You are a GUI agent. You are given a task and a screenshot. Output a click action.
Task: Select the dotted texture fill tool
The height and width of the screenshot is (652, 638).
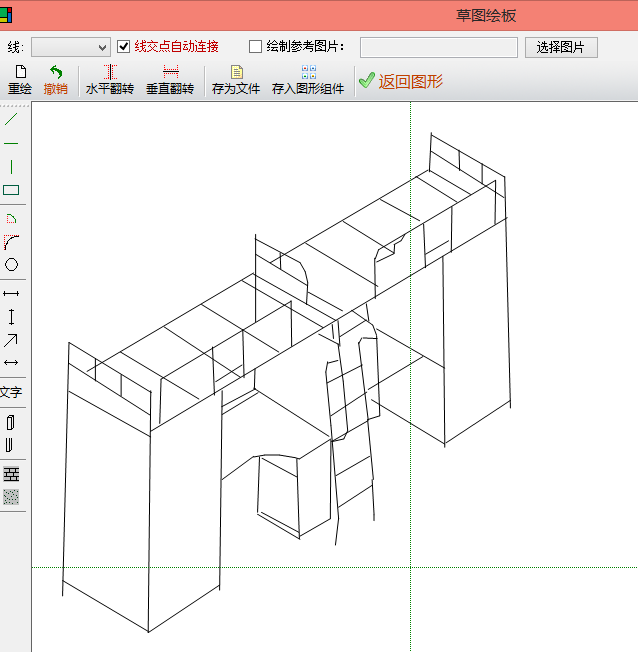point(11,497)
